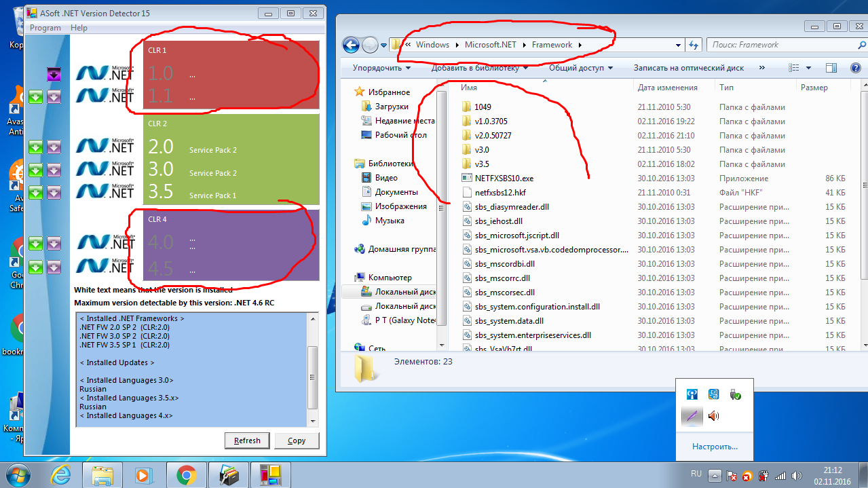Click the Explorer forward navigation button
Screen dimensions: 868x488
click(x=370, y=45)
